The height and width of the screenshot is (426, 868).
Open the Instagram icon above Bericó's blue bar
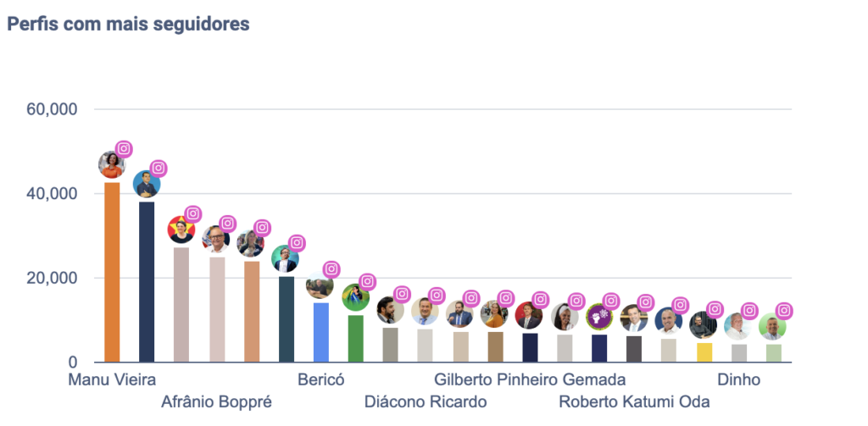coord(331,269)
